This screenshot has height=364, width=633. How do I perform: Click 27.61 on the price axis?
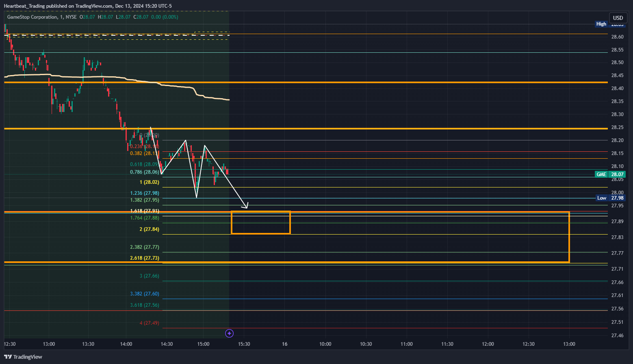[x=618, y=295]
